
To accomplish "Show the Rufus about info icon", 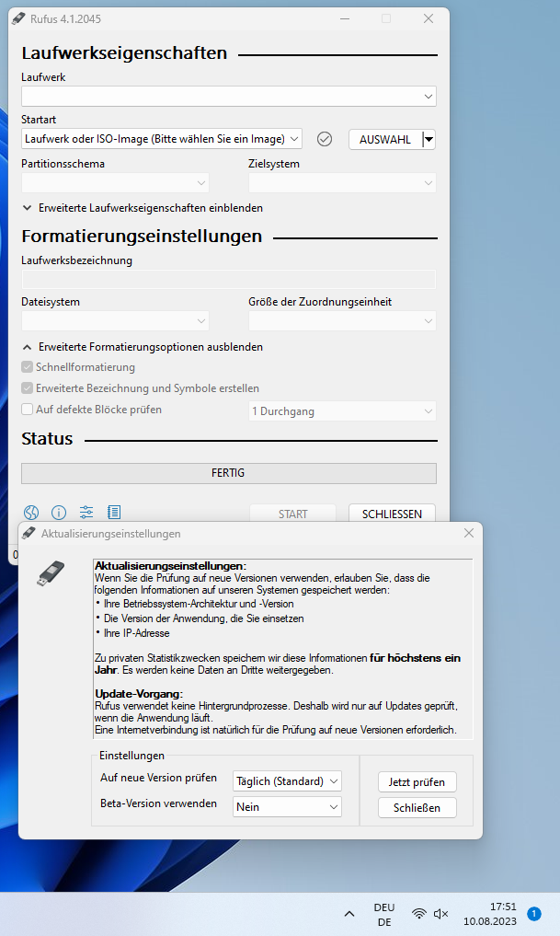I will tap(59, 512).
